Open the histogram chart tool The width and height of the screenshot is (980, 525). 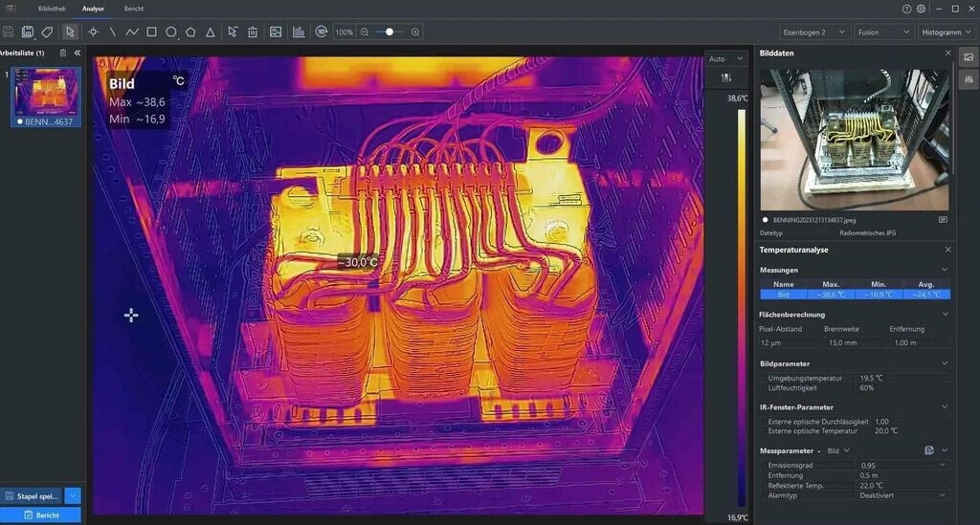tap(299, 32)
